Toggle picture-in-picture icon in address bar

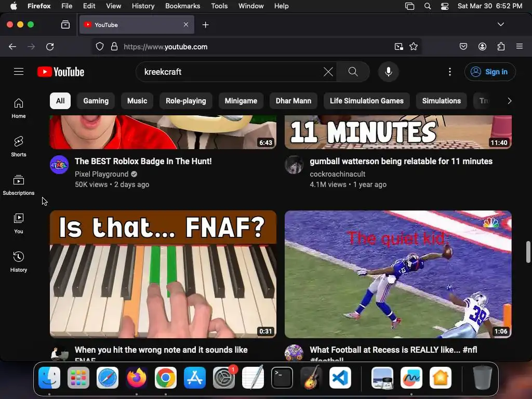pos(398,46)
